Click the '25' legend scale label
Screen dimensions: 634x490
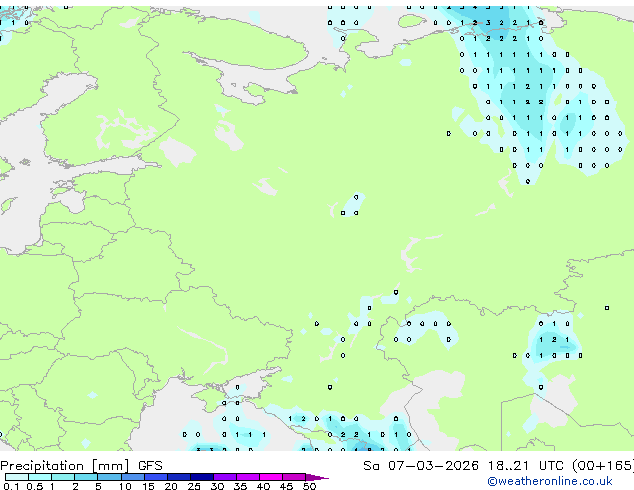click(194, 486)
